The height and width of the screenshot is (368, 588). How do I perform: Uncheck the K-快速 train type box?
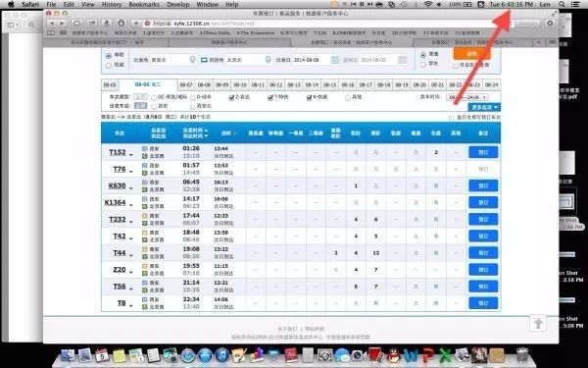[309, 97]
